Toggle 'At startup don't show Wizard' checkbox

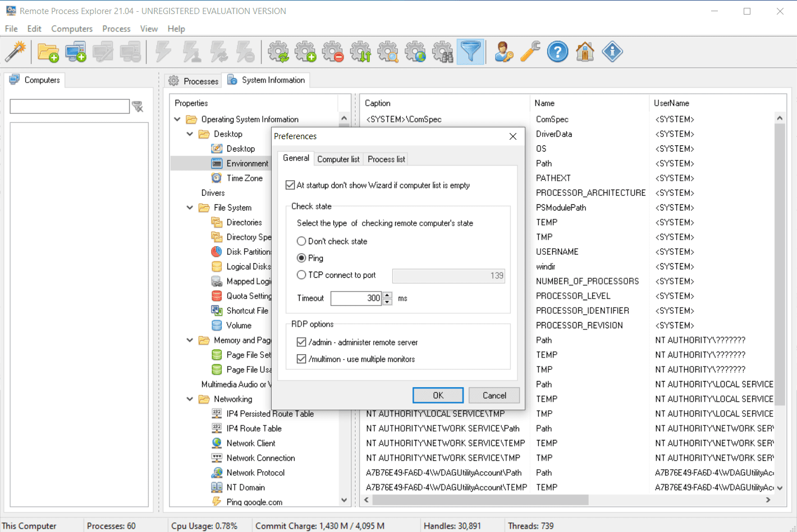(290, 185)
